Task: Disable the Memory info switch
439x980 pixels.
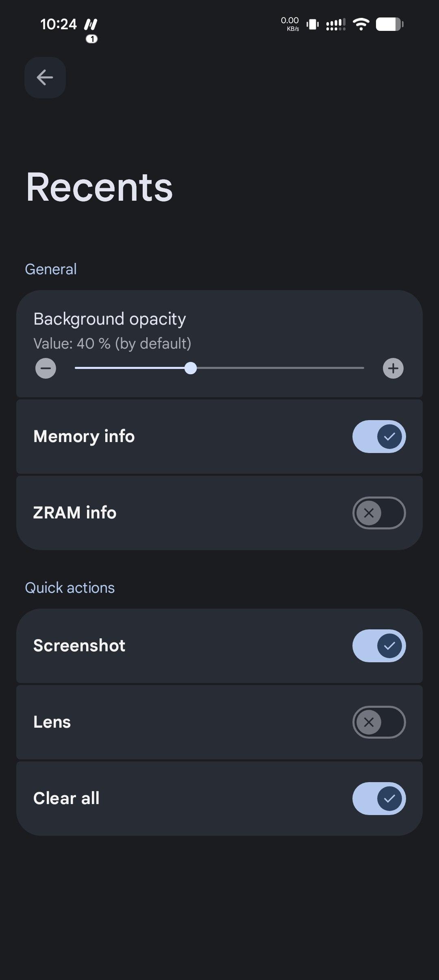Action: [x=379, y=437]
